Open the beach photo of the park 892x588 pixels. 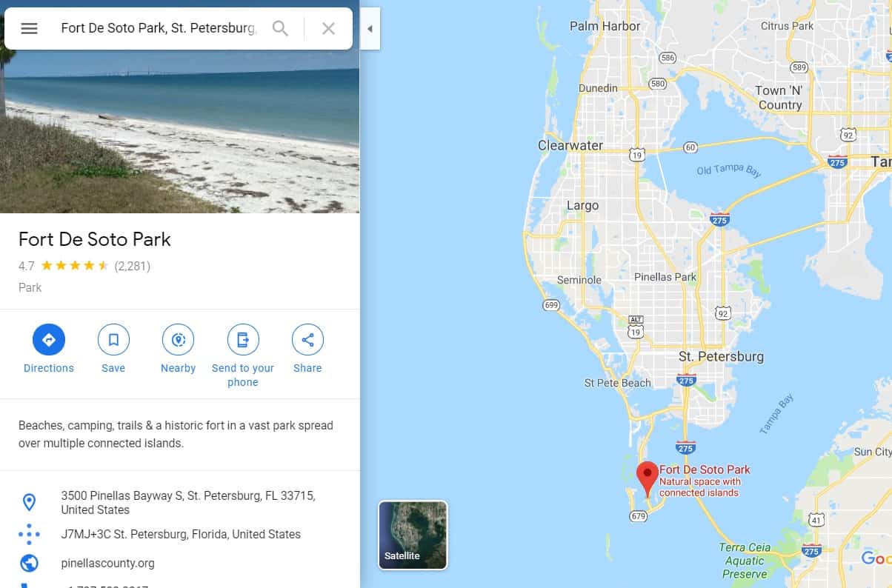point(180,132)
